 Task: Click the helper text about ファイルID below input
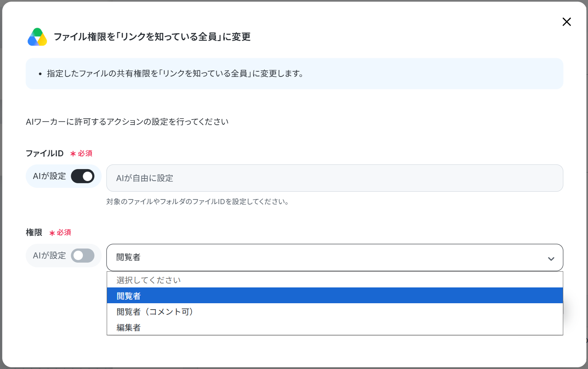[x=198, y=201]
